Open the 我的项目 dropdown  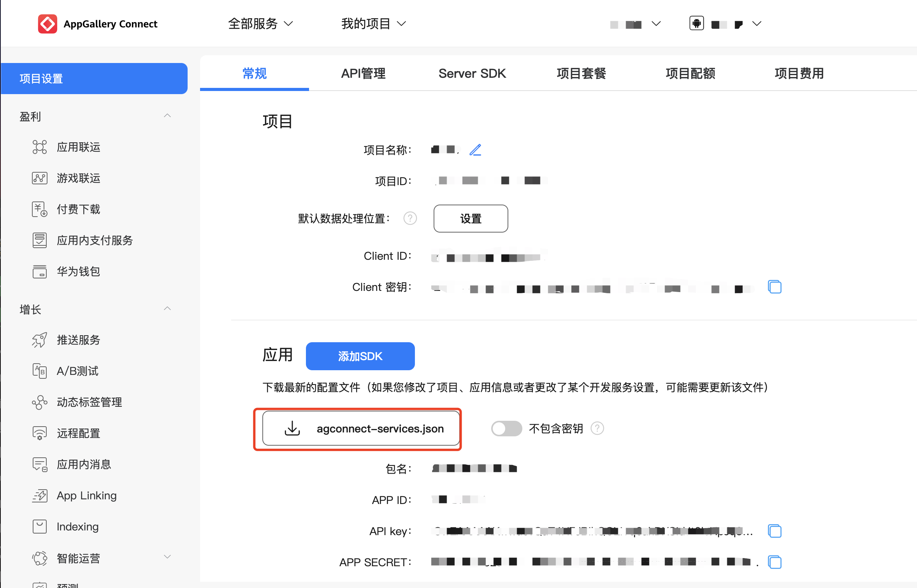[373, 24]
